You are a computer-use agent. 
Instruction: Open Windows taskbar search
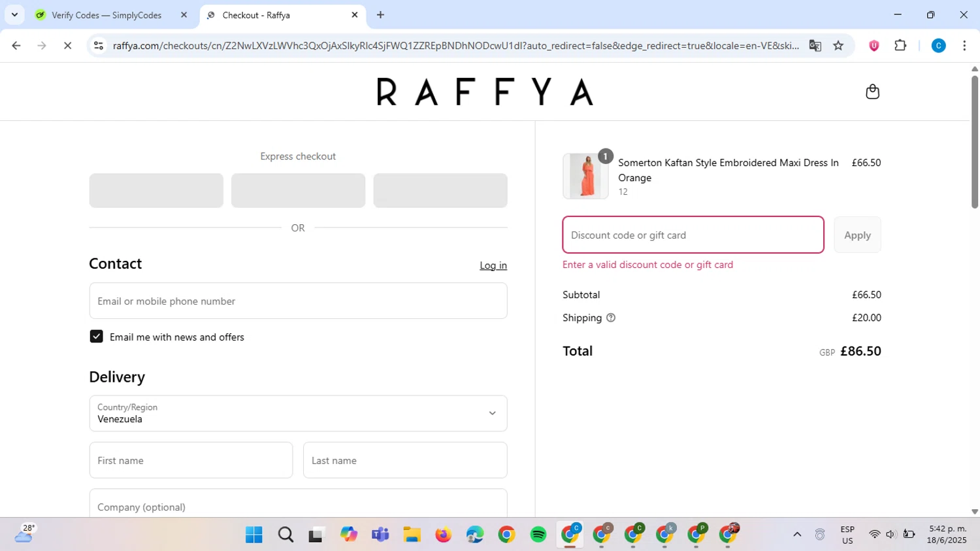[x=286, y=535]
